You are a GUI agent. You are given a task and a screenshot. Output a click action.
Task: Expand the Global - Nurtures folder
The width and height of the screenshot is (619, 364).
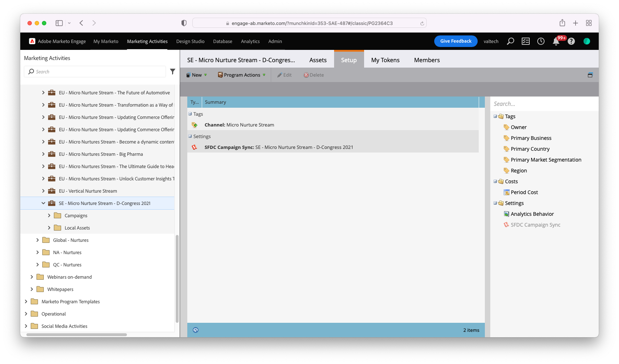coord(38,240)
